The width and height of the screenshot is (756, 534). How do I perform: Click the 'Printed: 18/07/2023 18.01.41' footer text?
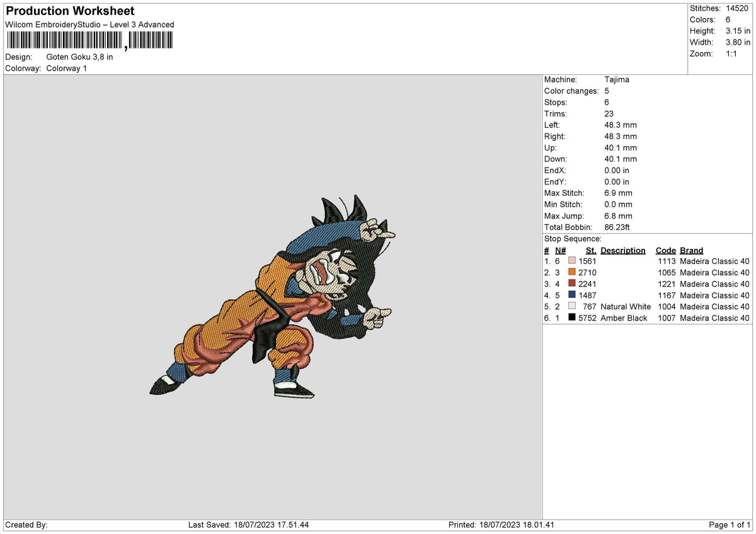[x=501, y=525]
